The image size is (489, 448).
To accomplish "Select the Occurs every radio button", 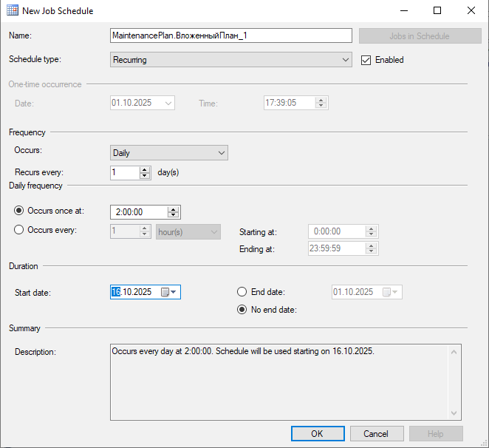I will tap(19, 230).
